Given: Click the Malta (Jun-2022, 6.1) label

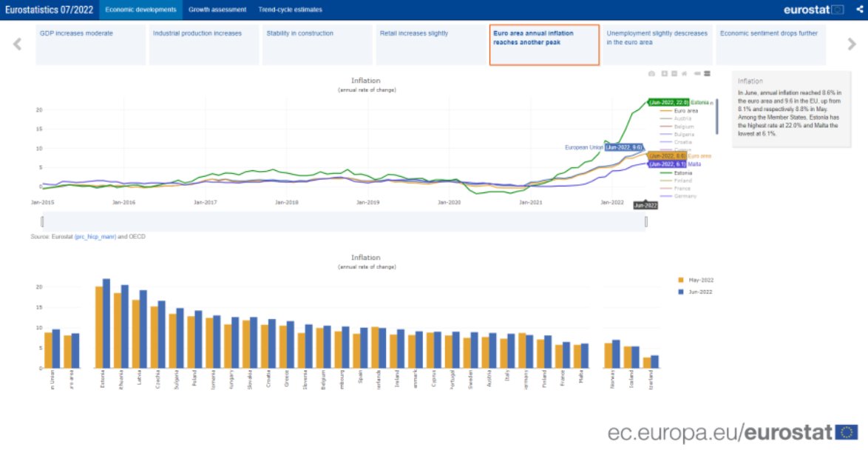Looking at the screenshot, I should point(667,164).
